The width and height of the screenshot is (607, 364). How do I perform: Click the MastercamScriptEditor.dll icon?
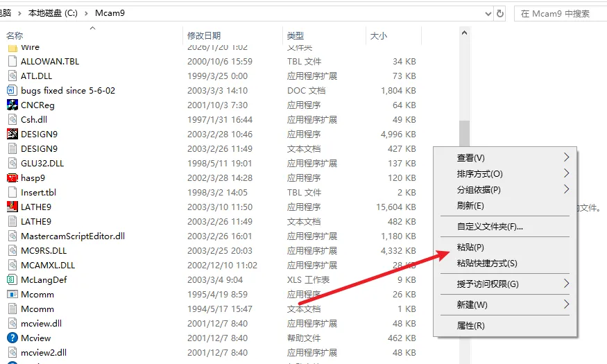coord(12,236)
